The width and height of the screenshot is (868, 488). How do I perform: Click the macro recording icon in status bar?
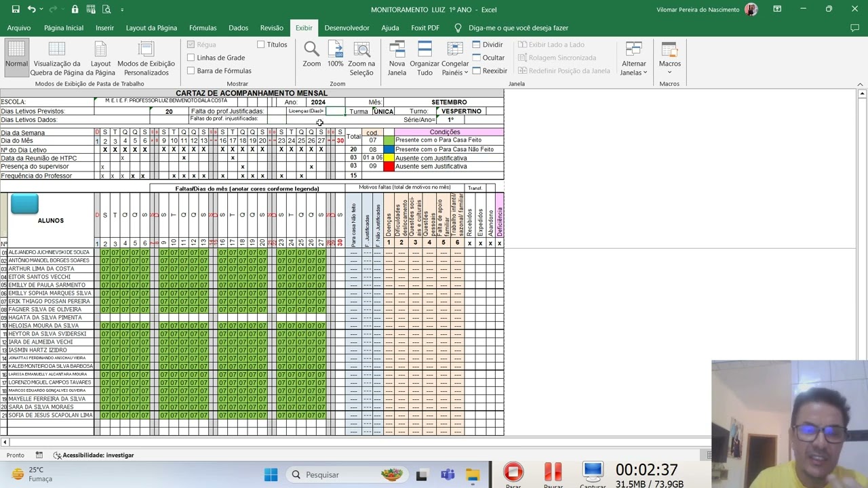[39, 455]
